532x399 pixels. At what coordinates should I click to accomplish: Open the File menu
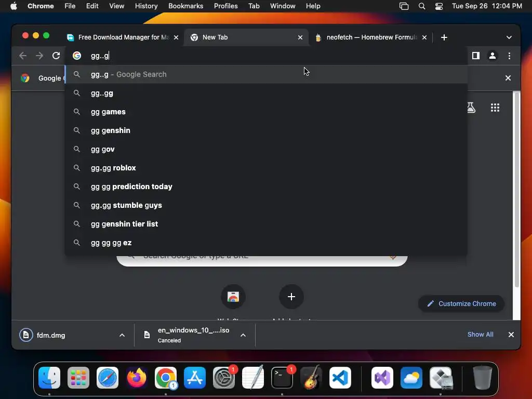pyautogui.click(x=70, y=6)
